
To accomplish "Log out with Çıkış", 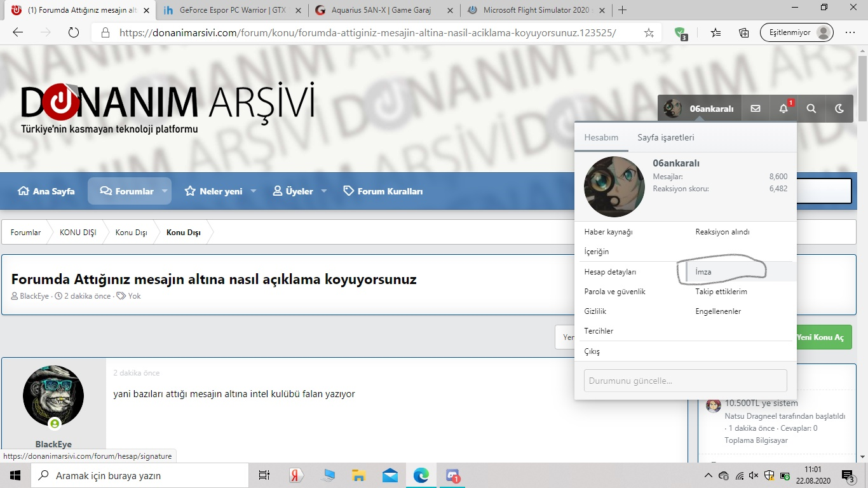I will click(x=592, y=351).
